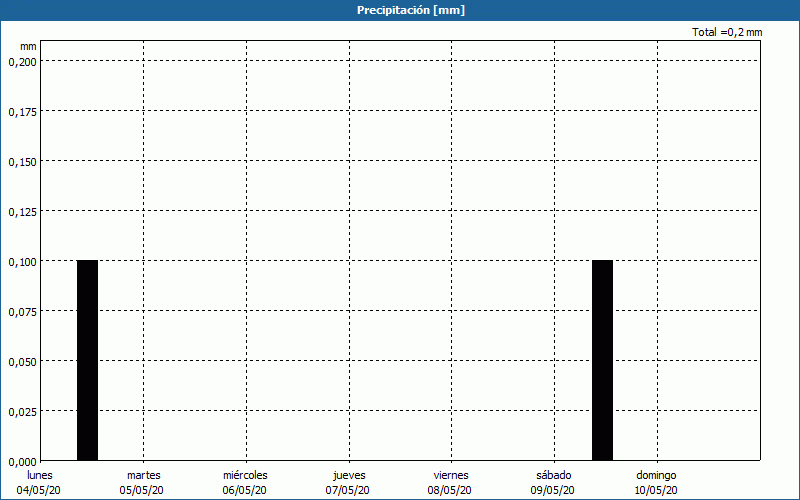Click the 09/05/20 date label
800x500 pixels.
pos(553,490)
